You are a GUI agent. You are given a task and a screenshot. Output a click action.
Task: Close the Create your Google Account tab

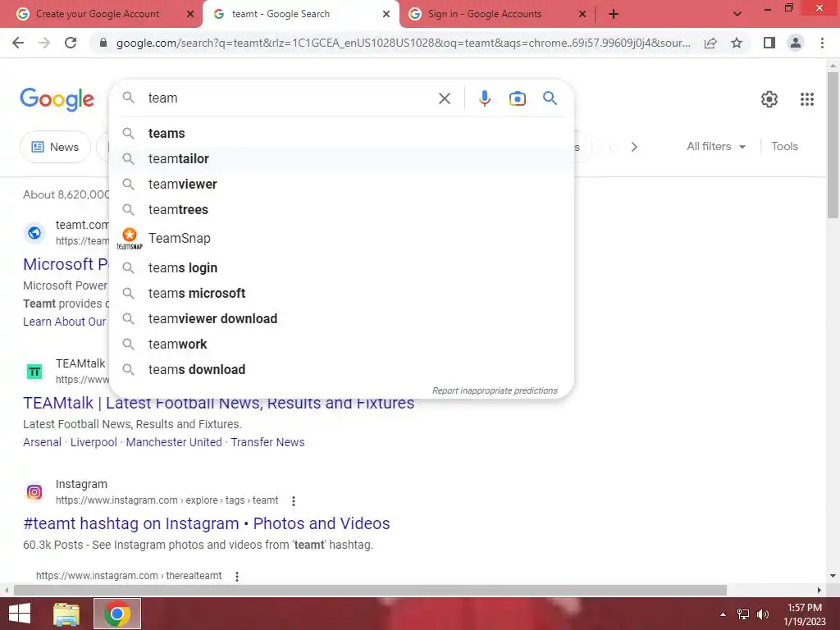click(x=189, y=15)
